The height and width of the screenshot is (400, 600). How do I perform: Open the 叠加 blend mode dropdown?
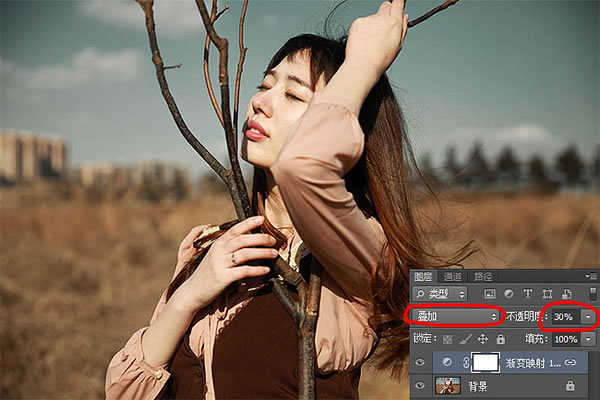tap(455, 317)
